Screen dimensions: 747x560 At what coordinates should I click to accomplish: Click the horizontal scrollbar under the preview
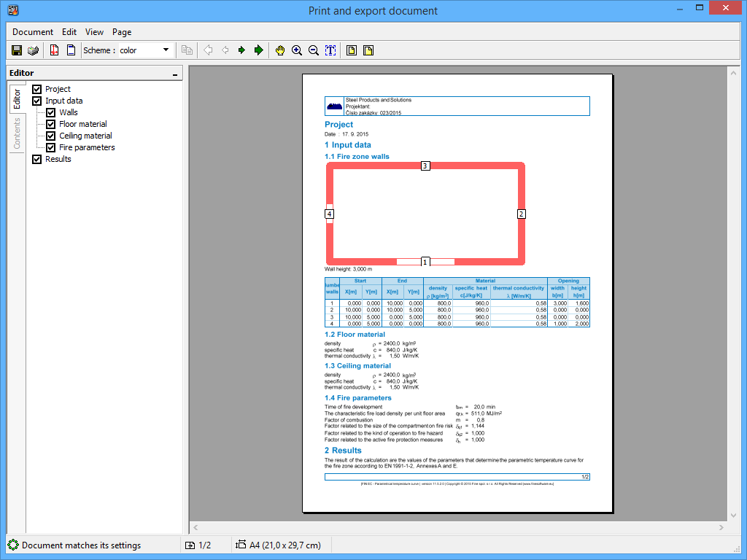coord(458,526)
